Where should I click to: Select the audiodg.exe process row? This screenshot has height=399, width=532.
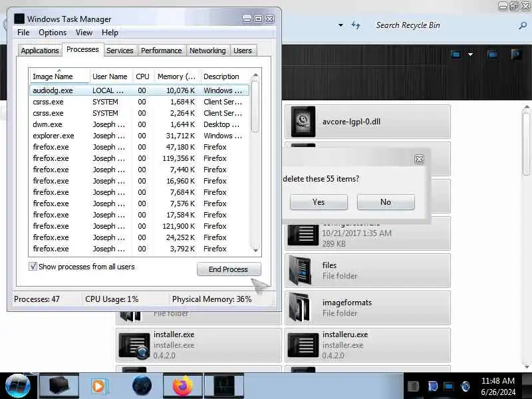click(x=140, y=90)
